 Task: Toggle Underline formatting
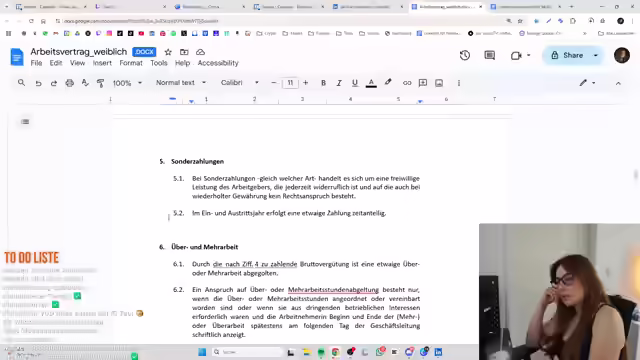355,83
